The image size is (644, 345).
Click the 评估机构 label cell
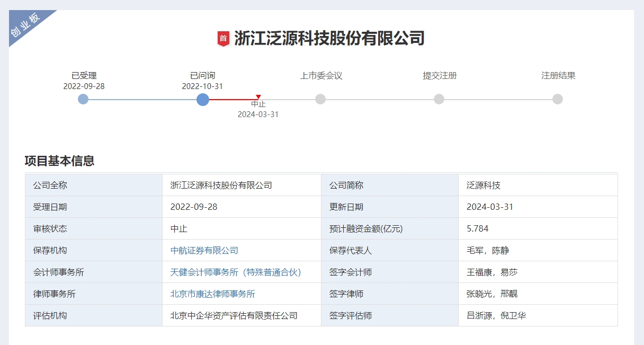point(94,316)
